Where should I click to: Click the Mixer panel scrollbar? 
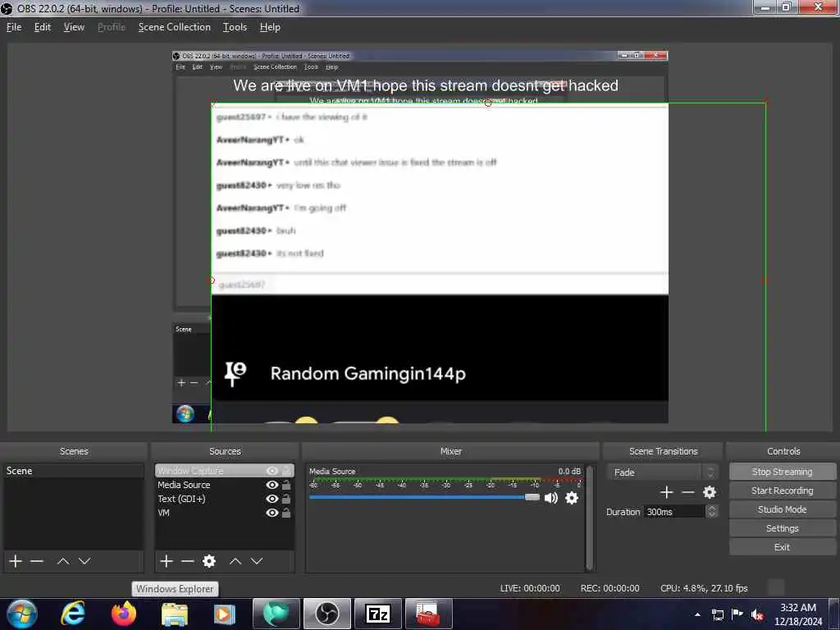[589, 518]
